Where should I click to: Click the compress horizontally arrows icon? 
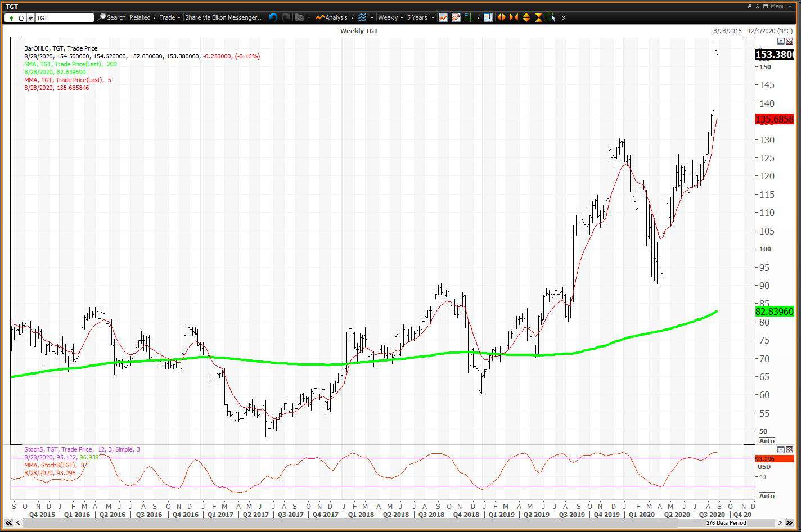(514, 17)
